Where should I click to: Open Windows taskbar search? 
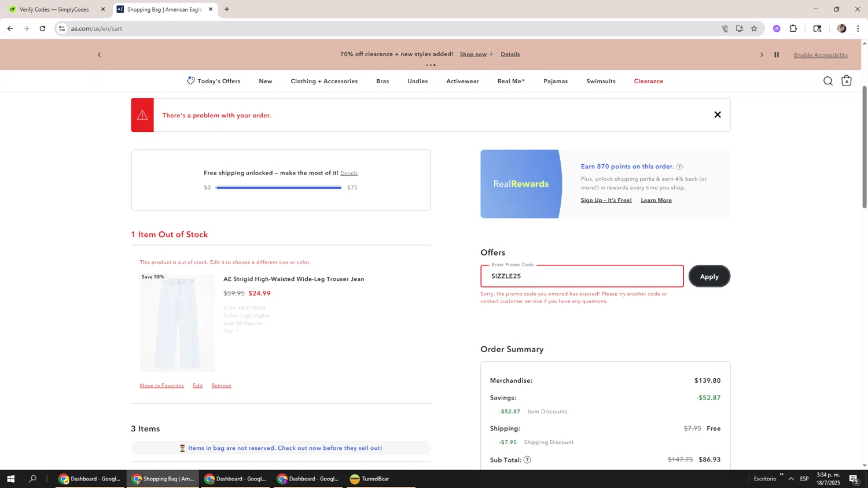[x=32, y=479]
